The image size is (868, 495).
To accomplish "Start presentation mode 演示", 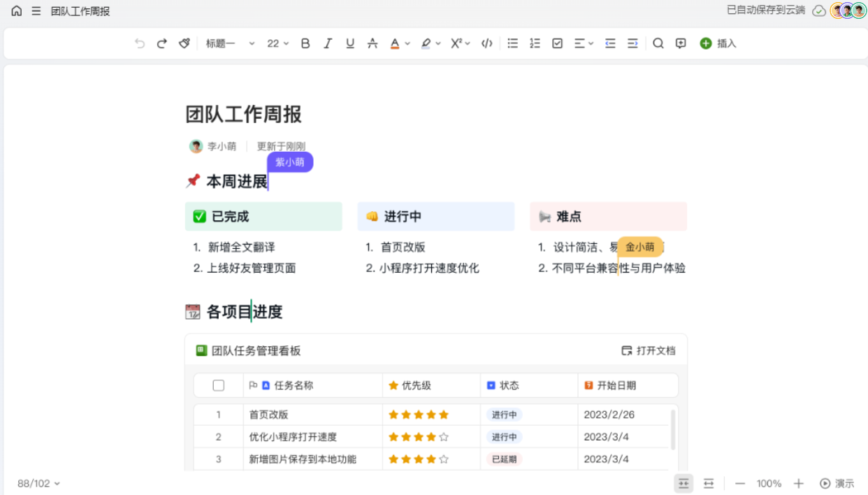I will tap(837, 483).
